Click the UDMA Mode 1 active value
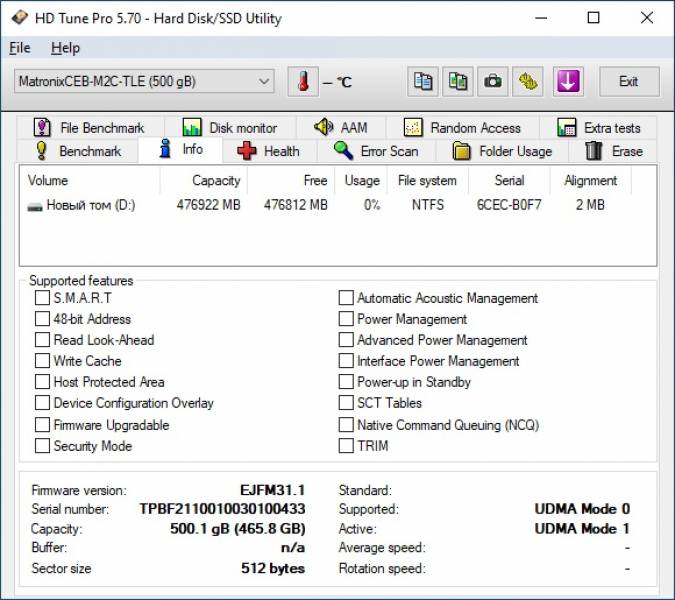 pos(582,529)
